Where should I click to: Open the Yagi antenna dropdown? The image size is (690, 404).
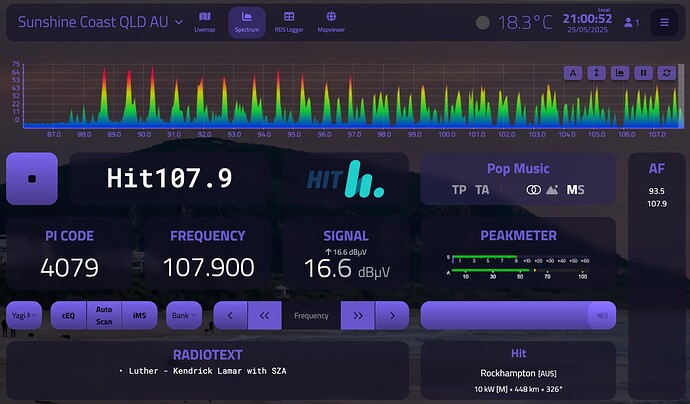pos(24,316)
